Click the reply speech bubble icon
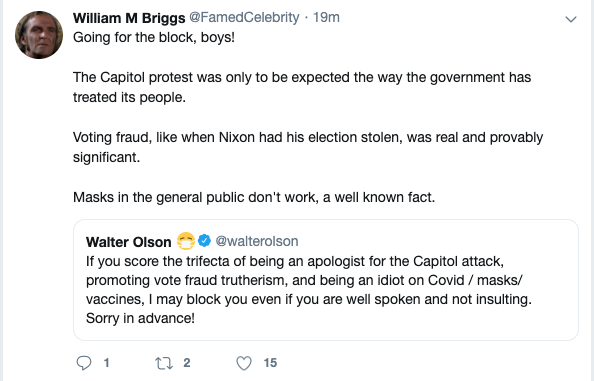This screenshot has width=594, height=381. click(x=84, y=363)
